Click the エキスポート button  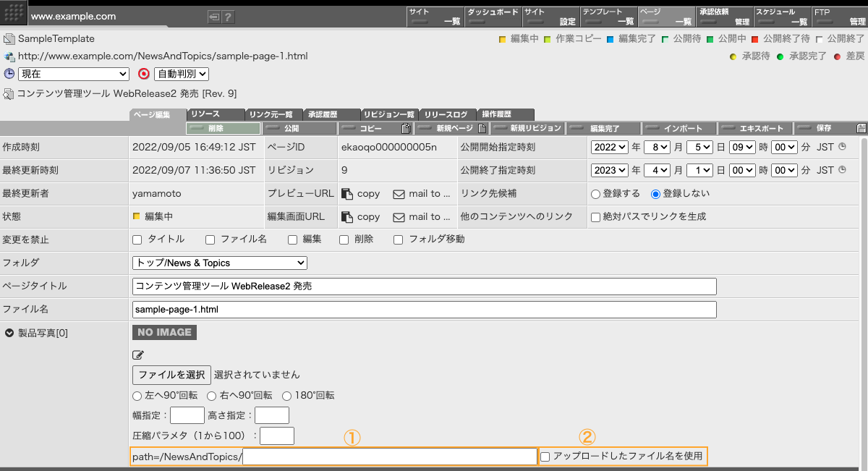point(755,128)
